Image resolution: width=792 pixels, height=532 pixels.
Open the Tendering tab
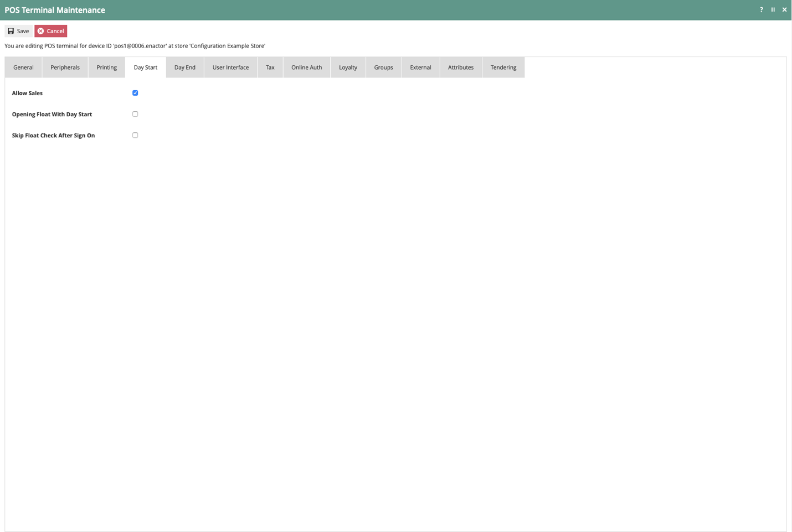(x=503, y=68)
